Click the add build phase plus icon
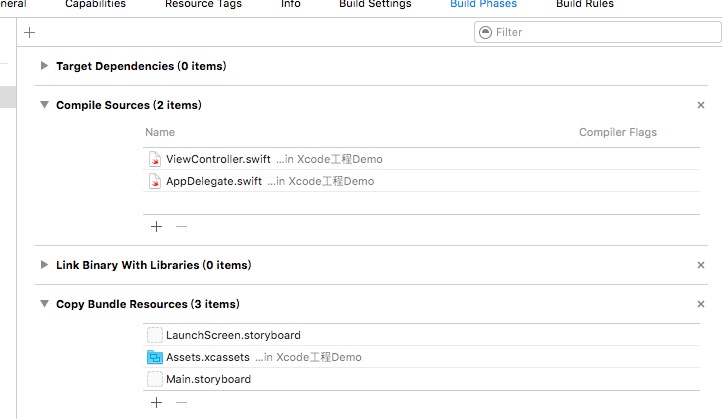The height and width of the screenshot is (419, 722). coord(29,32)
